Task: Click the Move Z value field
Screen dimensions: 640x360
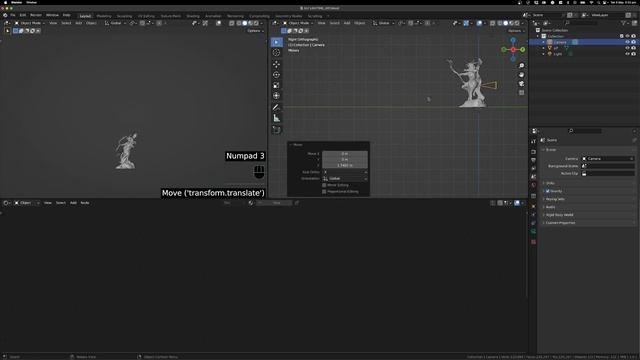Action: [345, 166]
